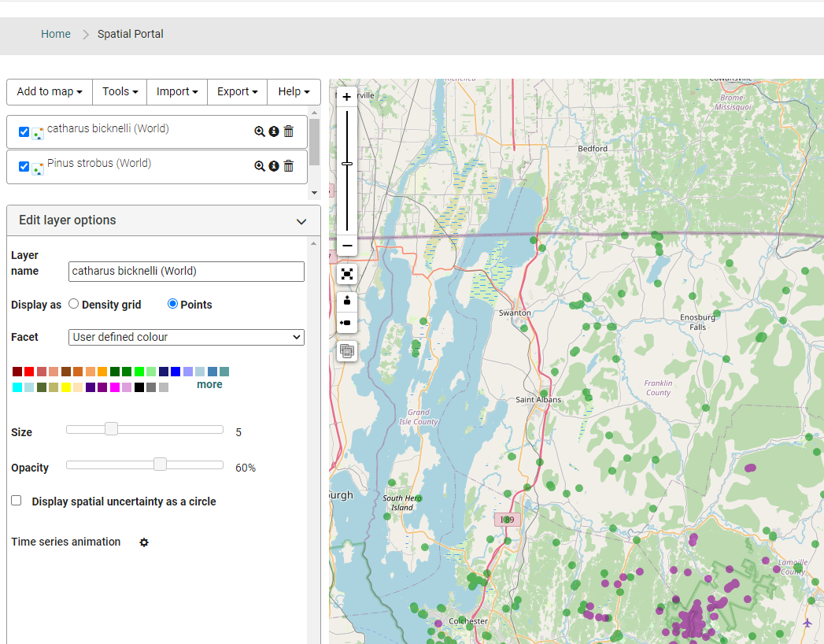The width and height of the screenshot is (824, 644).
Task: Click the Spatial Portal breadcrumb text
Action: [131, 34]
